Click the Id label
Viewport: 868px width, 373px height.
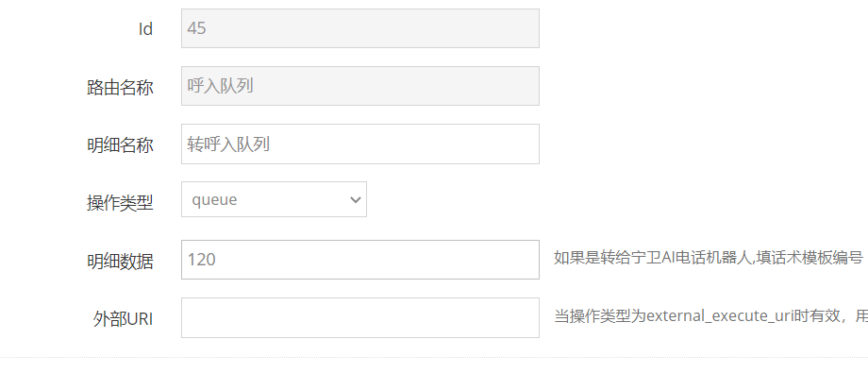[x=145, y=29]
